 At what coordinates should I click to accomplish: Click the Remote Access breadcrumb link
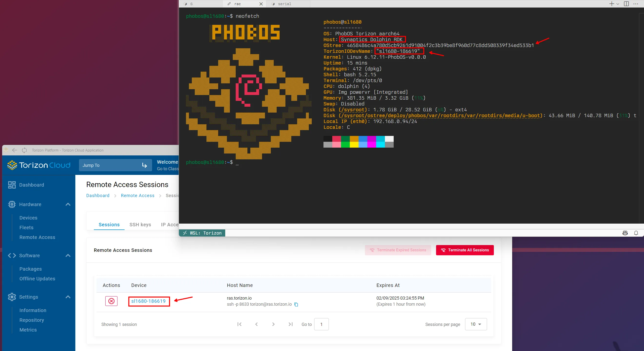137,196
